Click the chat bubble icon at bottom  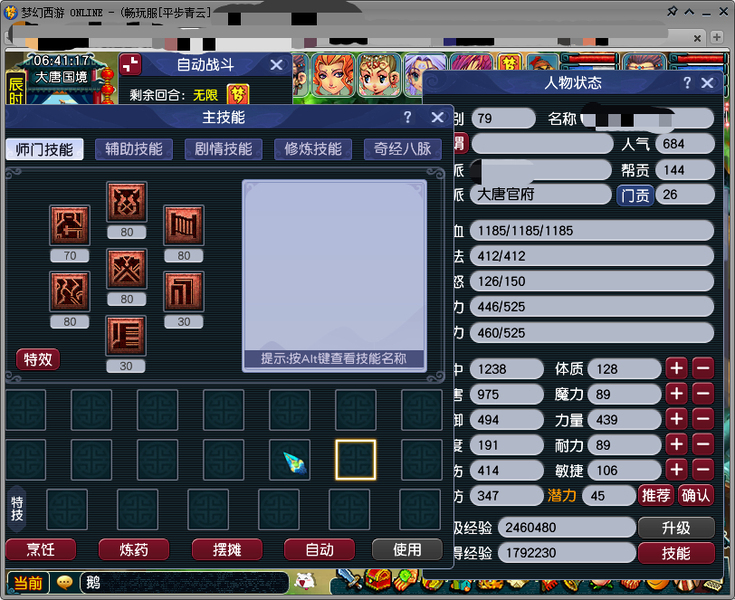pos(65,583)
